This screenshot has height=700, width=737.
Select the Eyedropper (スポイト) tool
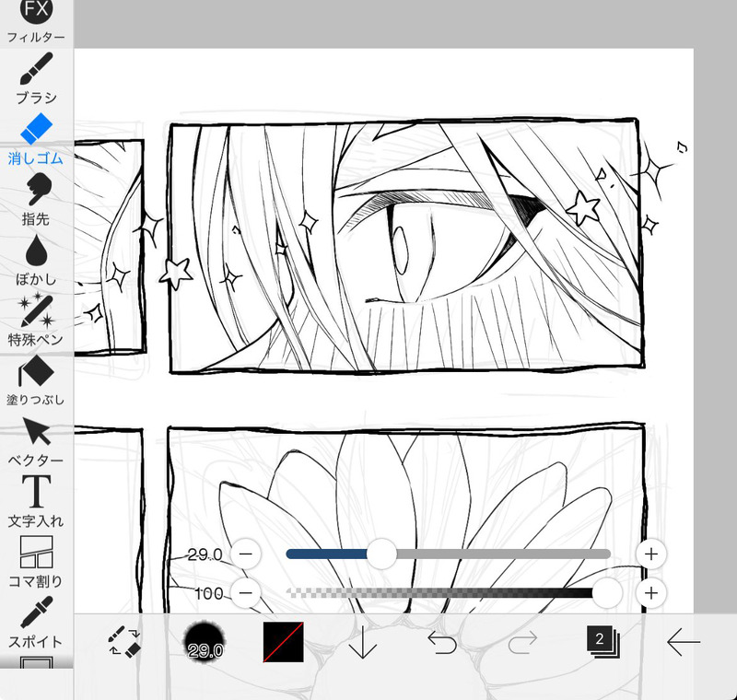(36, 622)
